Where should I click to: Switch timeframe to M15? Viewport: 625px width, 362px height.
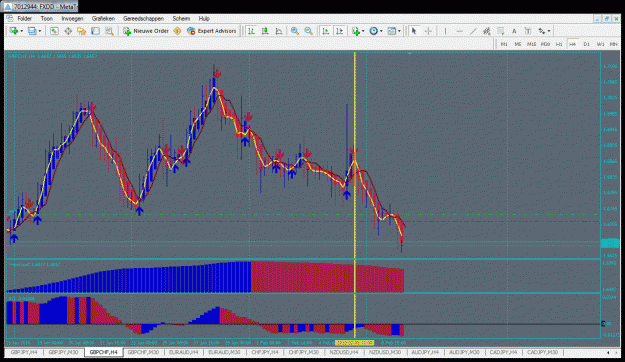(531, 44)
